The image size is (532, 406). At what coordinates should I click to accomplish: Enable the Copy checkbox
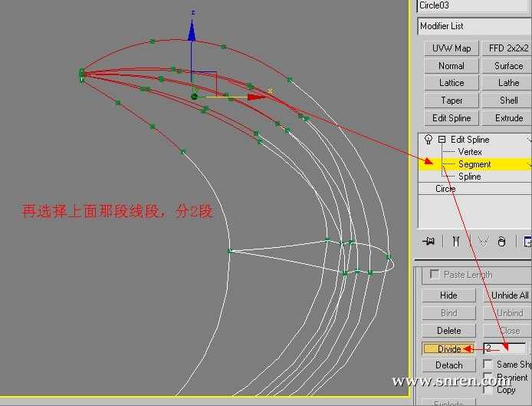click(x=488, y=390)
